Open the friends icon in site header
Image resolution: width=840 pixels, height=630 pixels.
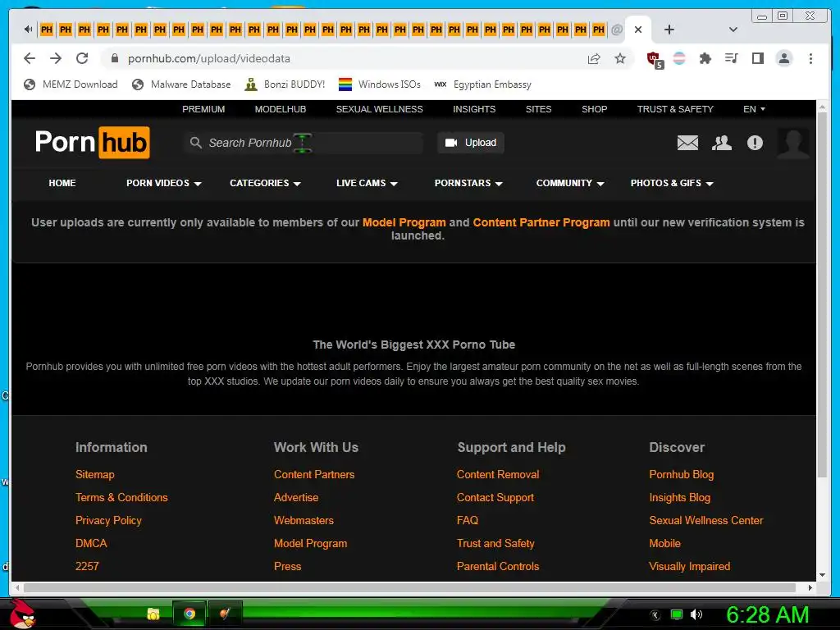[722, 143]
